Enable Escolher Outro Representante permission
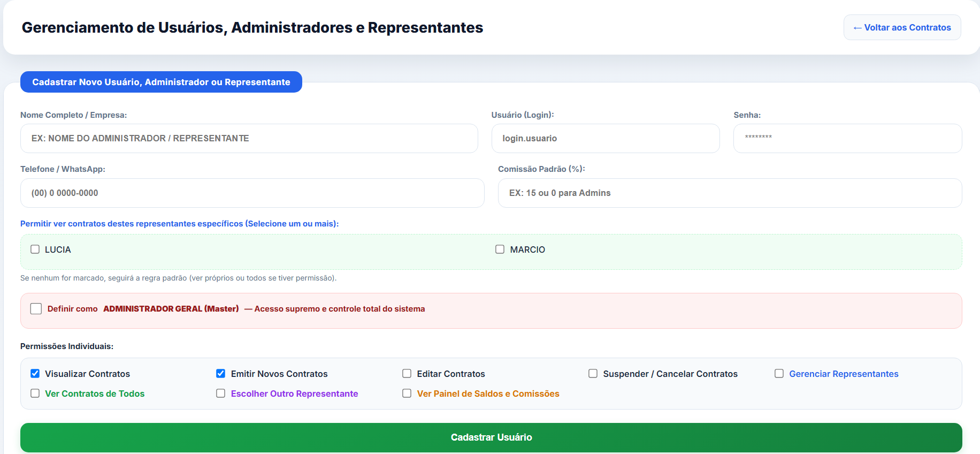 pos(221,394)
